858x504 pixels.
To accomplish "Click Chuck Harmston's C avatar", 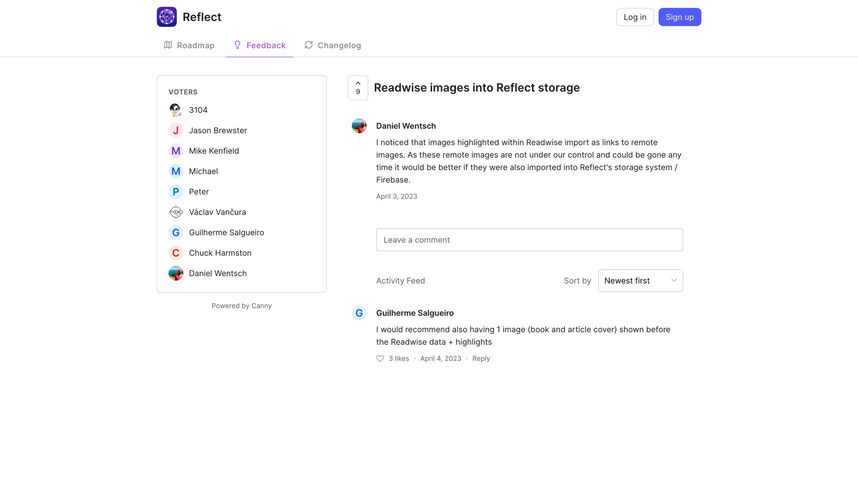I will (x=176, y=253).
